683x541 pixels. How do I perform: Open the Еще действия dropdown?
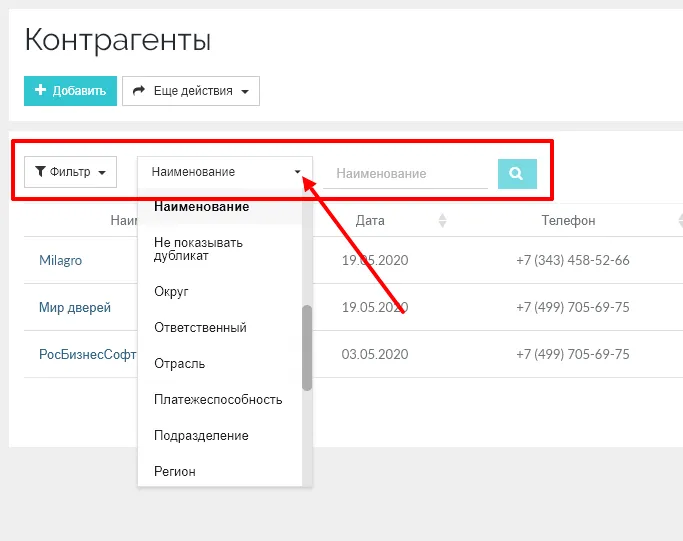point(190,91)
